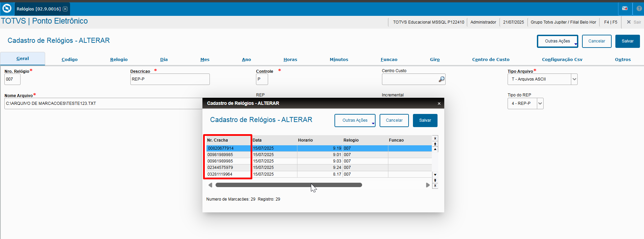Screen dimensions: 644x239
Task: Close the Cadastro de Relógios dialog
Action: pyautogui.click(x=439, y=103)
